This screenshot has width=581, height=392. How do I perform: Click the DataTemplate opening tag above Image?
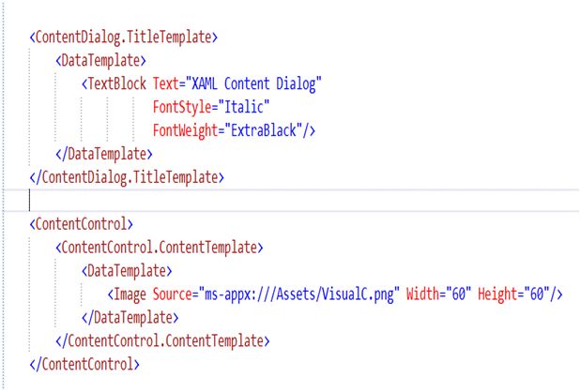coord(129,271)
